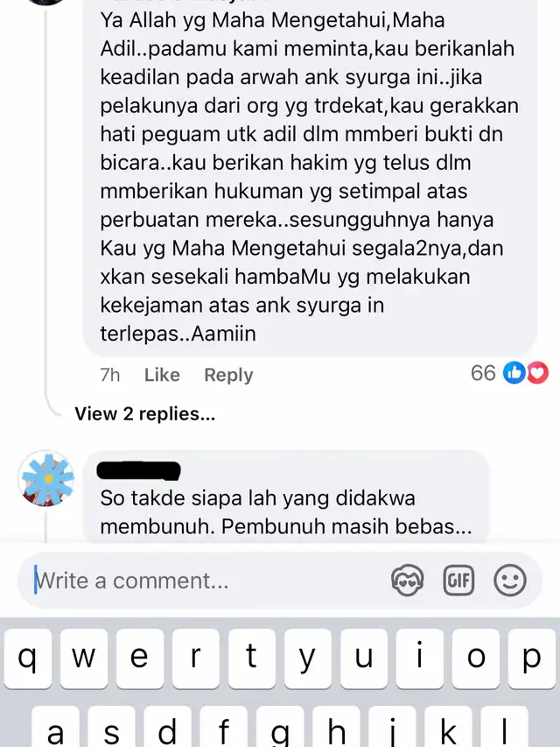Expand View 2 replies thread
This screenshot has width=560, height=747.
coord(145,413)
